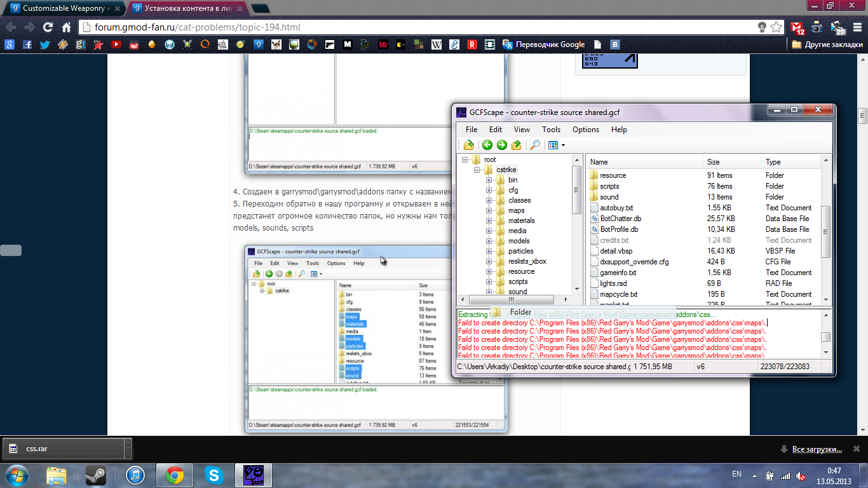Open the Find magnifier tool in GCFScape
The width and height of the screenshot is (868, 488).
[x=535, y=145]
